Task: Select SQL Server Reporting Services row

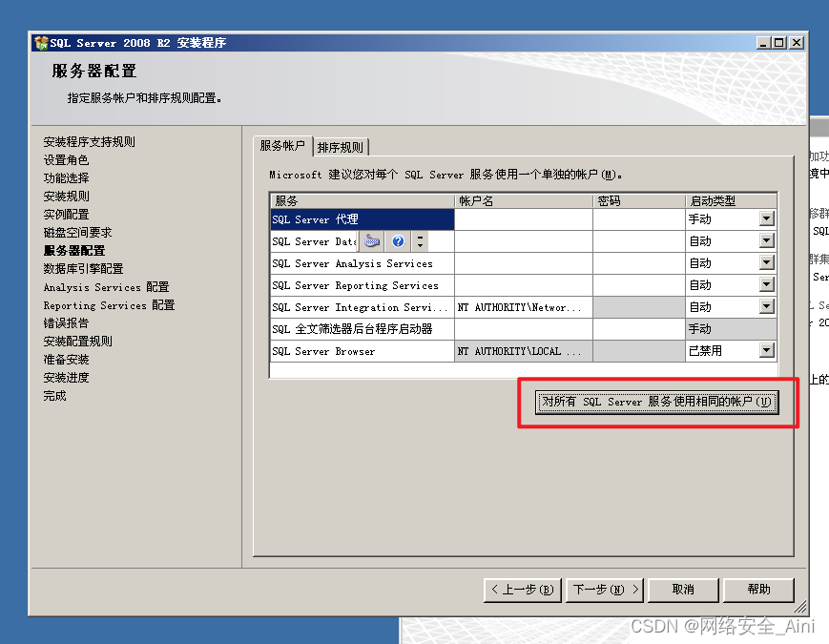Action: (x=363, y=285)
